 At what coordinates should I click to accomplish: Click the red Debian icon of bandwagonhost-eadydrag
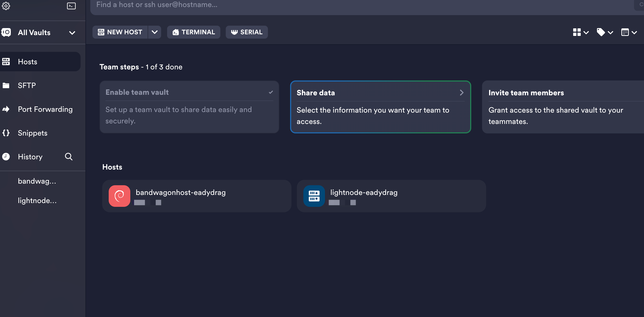119,196
